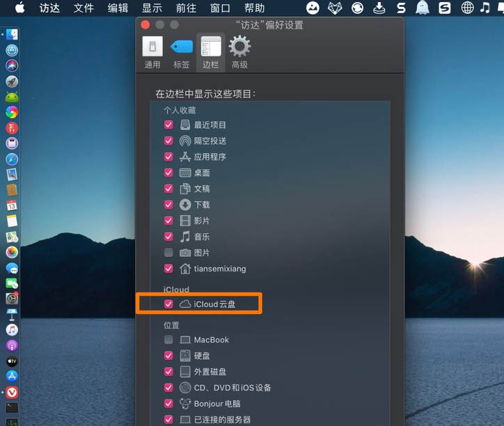The width and height of the screenshot is (504, 426).
Task: Open the Terminal icon in the Dock
Action: 12,408
